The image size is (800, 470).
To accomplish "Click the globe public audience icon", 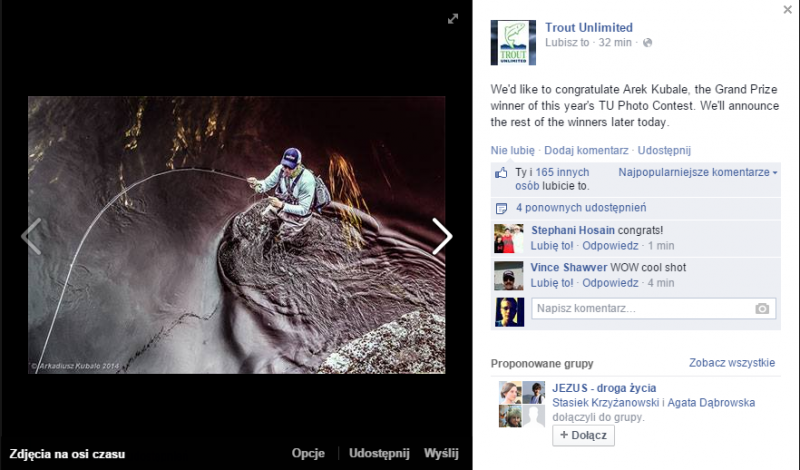I will point(647,43).
